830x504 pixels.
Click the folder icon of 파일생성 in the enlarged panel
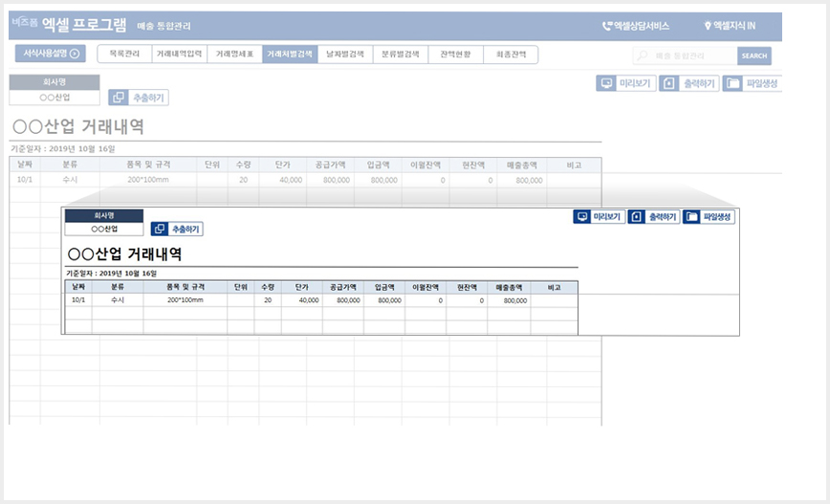point(692,216)
